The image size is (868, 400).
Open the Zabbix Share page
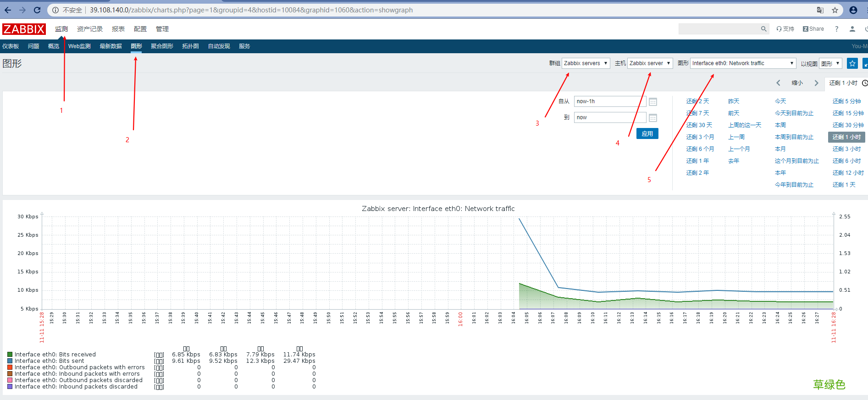tap(813, 29)
